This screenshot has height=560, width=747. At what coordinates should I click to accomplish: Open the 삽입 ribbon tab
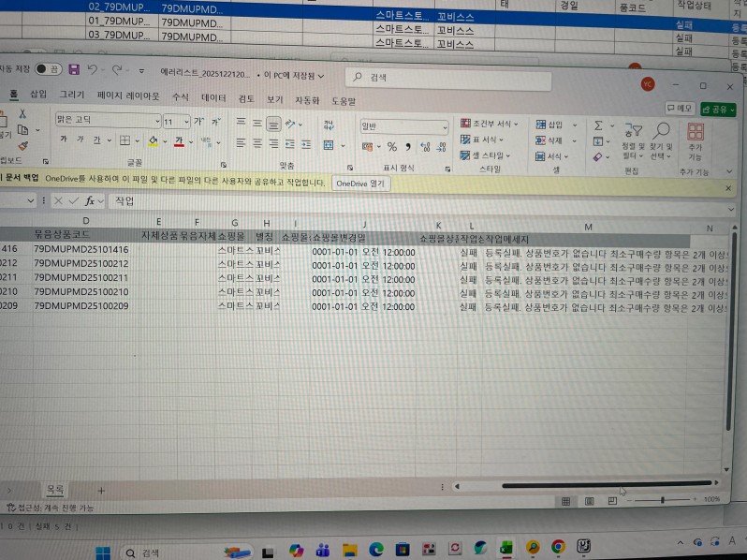[38, 94]
